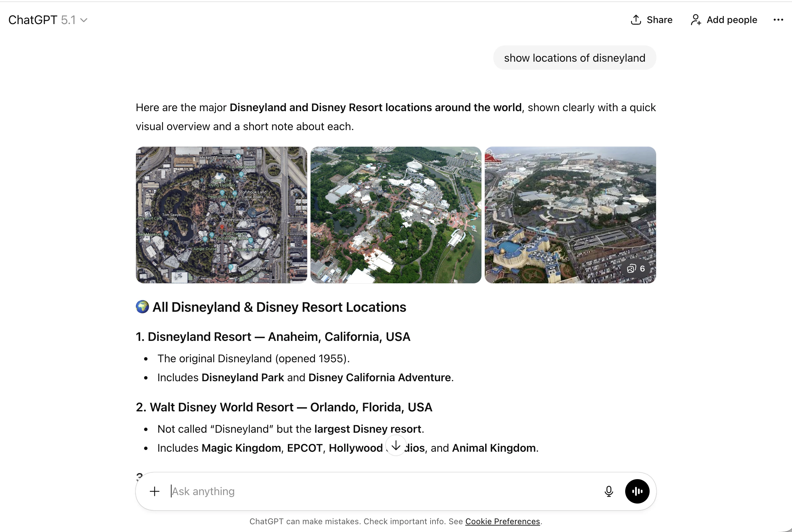Click the microphone dictation icon
792x532 pixels.
609,491
